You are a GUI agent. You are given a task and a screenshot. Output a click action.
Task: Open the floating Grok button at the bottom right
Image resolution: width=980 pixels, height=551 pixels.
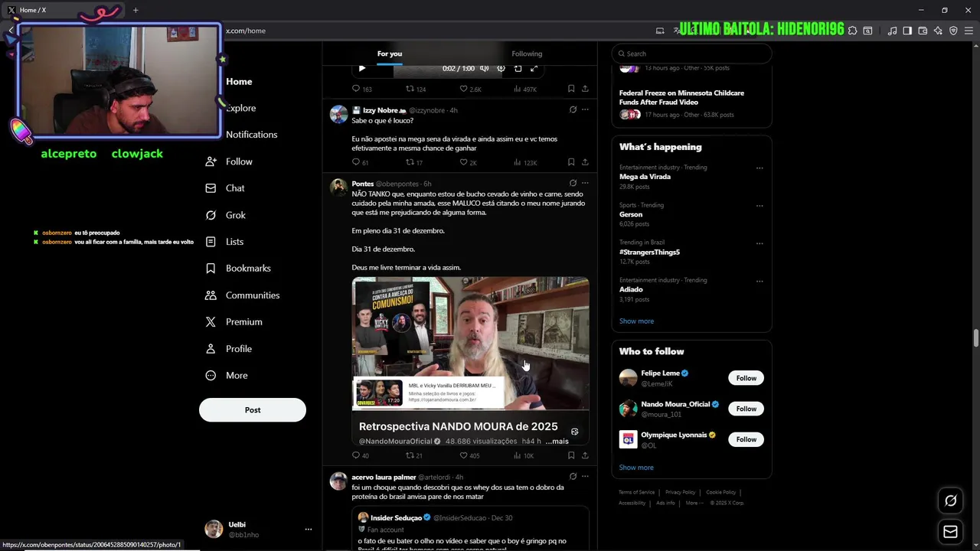point(950,500)
